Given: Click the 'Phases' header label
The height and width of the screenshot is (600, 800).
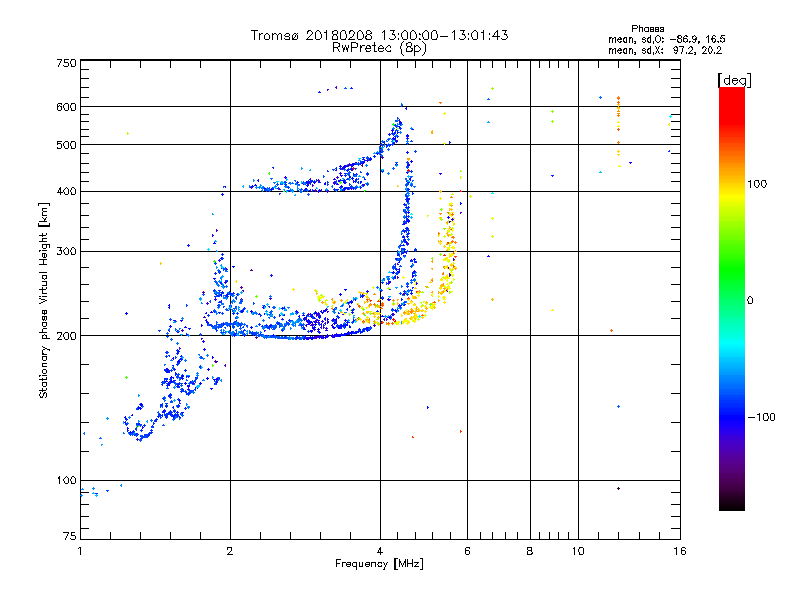Looking at the screenshot, I should 647,29.
